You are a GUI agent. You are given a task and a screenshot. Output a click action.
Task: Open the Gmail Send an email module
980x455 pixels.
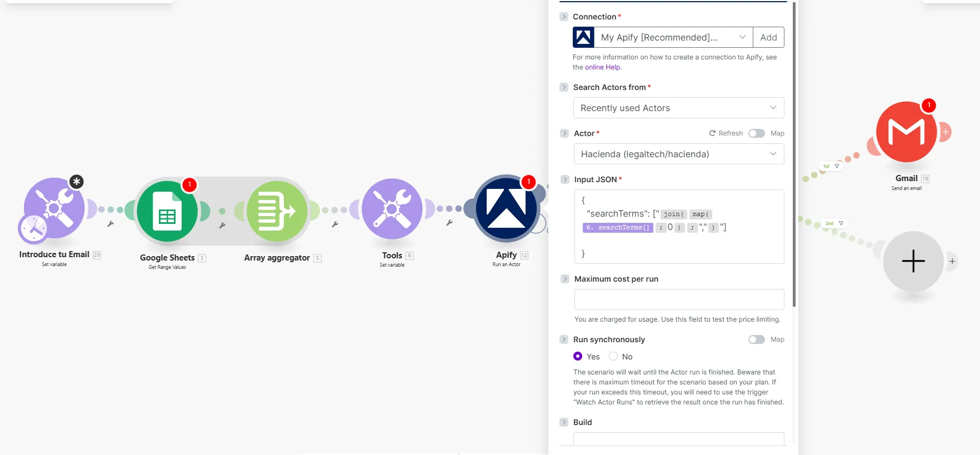click(907, 132)
